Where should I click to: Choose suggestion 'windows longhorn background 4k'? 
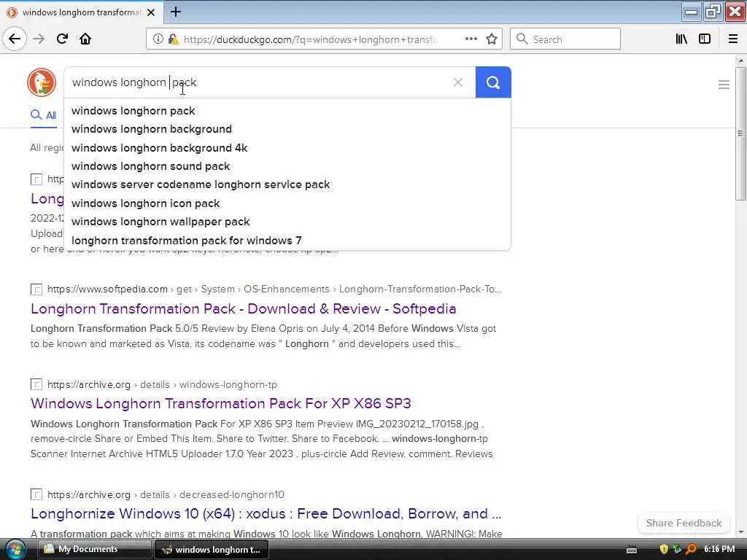pos(287,148)
